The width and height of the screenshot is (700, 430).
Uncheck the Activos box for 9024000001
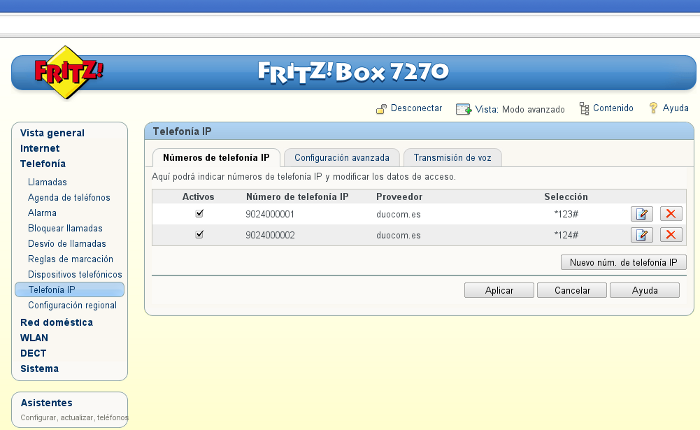click(x=200, y=214)
